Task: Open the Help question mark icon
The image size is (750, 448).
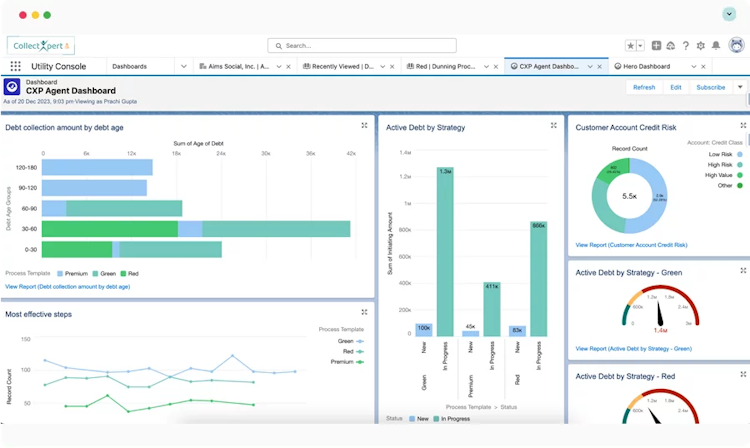Action: tap(685, 45)
